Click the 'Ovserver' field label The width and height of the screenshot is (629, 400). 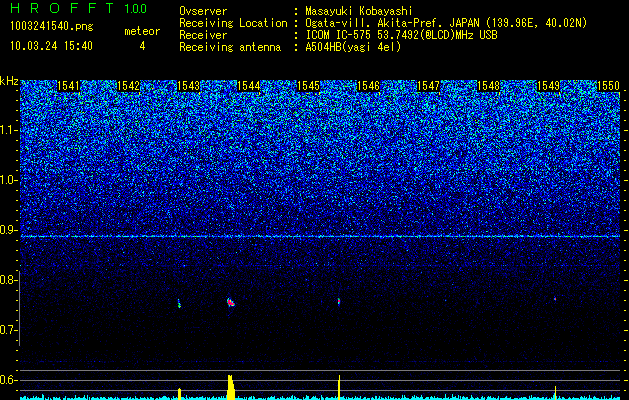[203, 11]
